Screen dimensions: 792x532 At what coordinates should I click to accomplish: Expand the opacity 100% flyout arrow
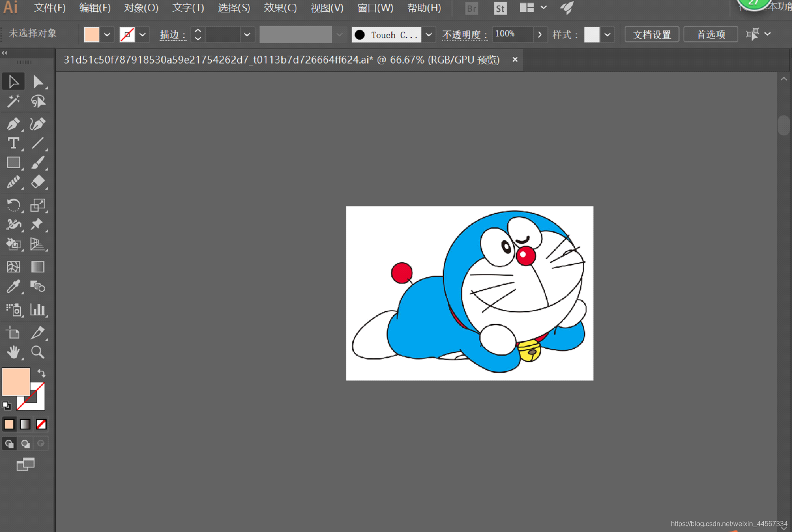(540, 34)
